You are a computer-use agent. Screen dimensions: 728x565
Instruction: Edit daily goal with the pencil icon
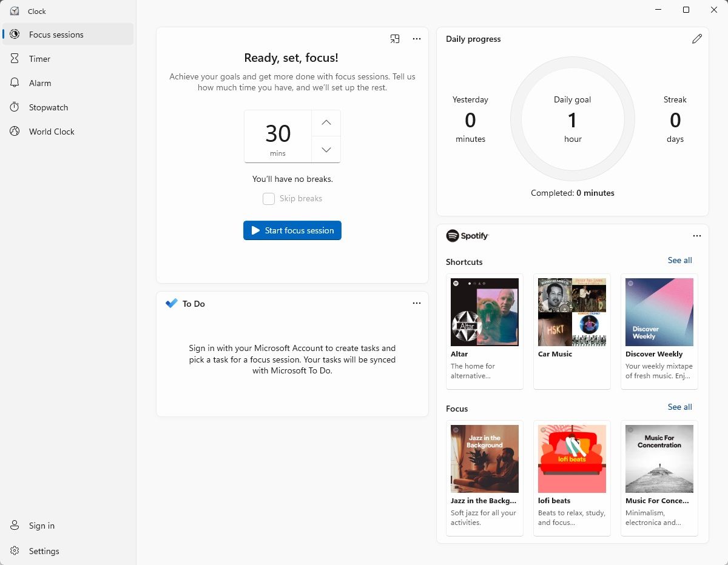click(697, 39)
